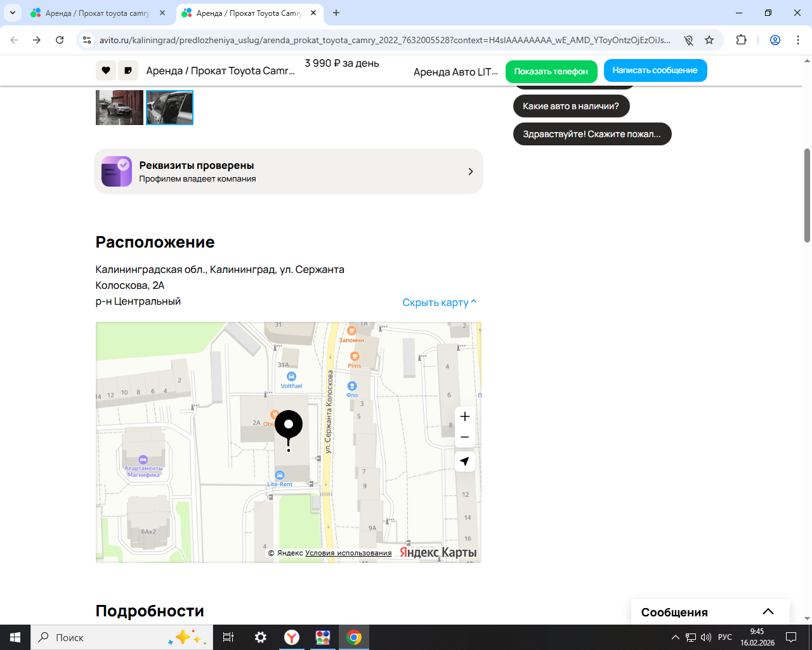Click the ул. Сержанта Колоскова street label

point(329,412)
